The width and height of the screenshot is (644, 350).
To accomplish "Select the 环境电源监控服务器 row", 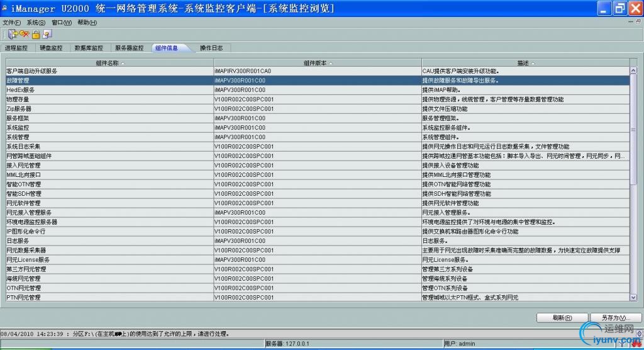I will point(318,222).
